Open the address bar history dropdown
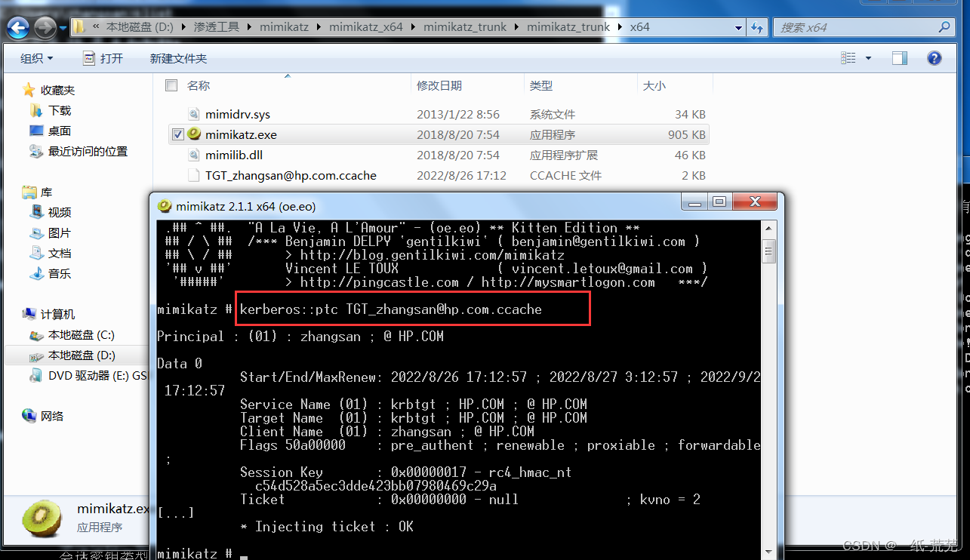970x560 pixels. (x=739, y=27)
